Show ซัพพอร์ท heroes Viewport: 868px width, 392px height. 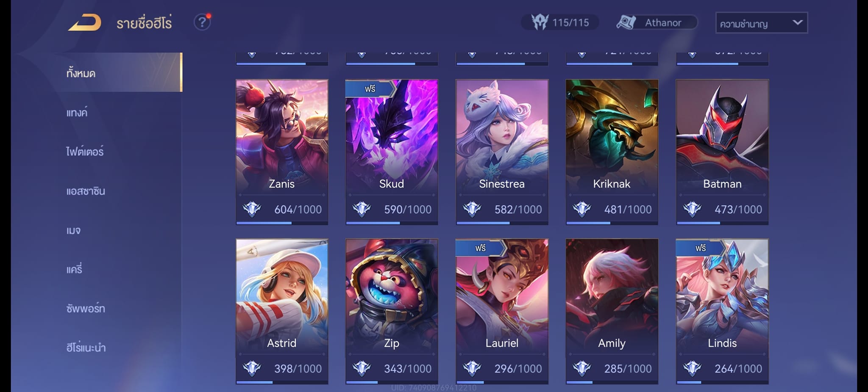point(86,308)
